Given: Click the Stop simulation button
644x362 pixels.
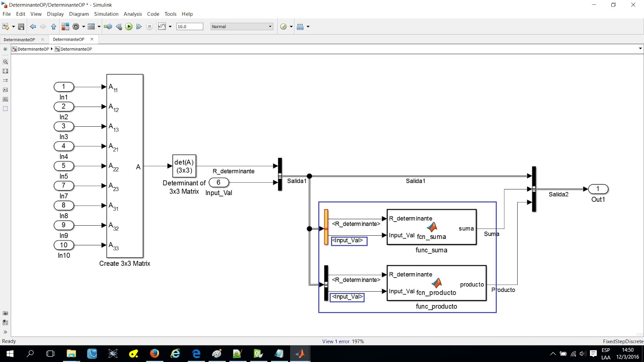Looking at the screenshot, I should tap(149, 27).
